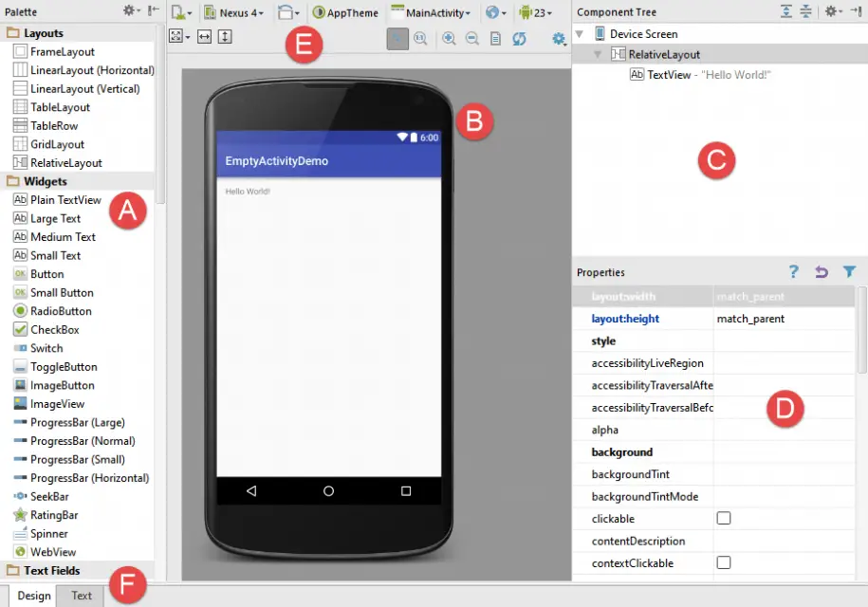868x607 pixels.
Task: Select CheckBox widget in the Palette
Action: (54, 330)
